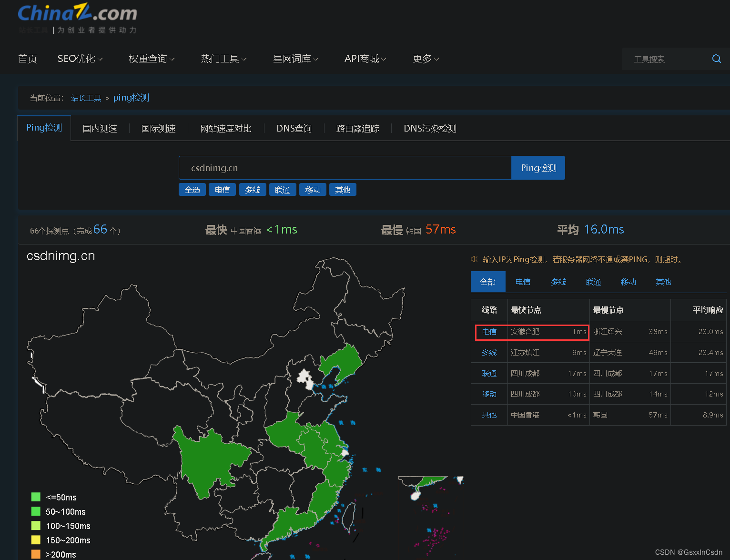Click the ChinaZ.com logo

(77, 19)
